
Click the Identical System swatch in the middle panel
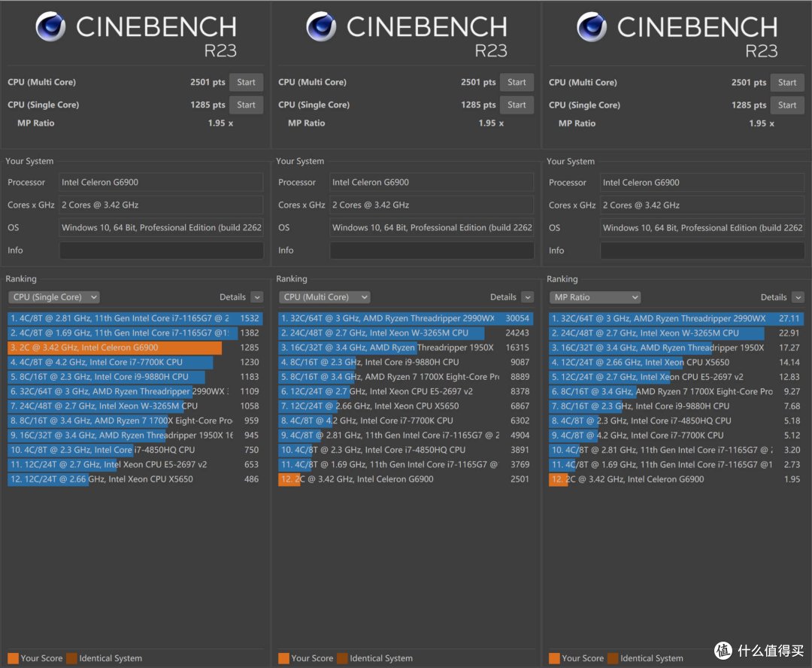(x=342, y=658)
